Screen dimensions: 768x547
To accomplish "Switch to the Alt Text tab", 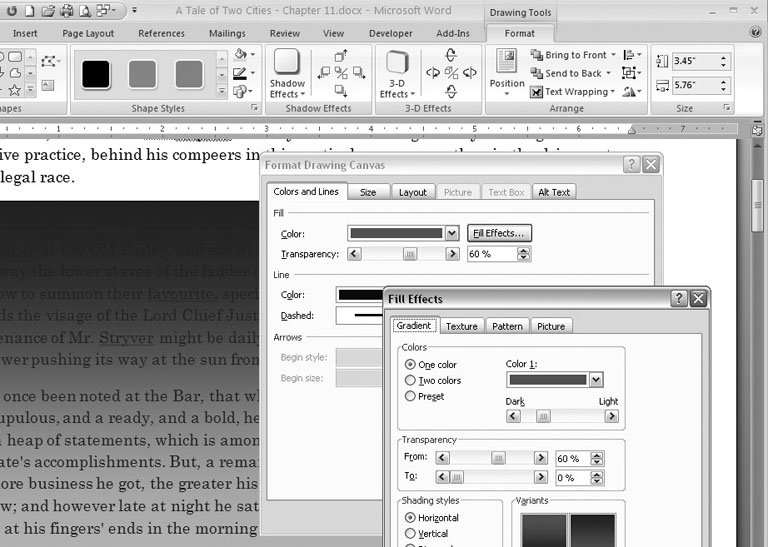I will pos(554,192).
